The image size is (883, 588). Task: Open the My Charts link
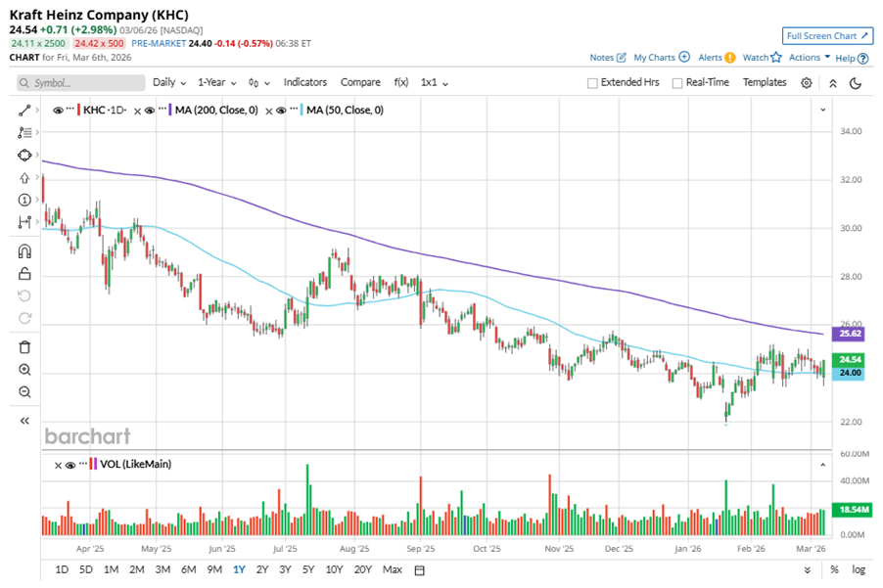(x=654, y=58)
